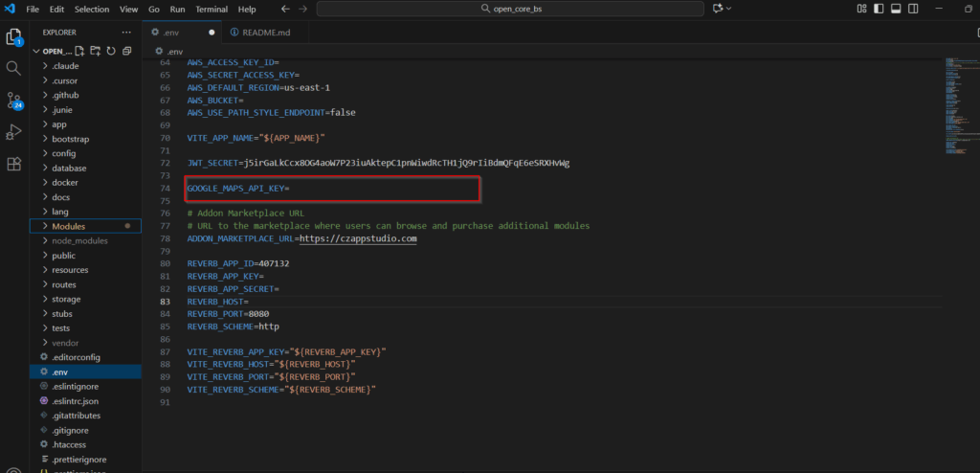Image resolution: width=980 pixels, height=473 pixels.
Task: Open the Extensions view
Action: point(13,163)
